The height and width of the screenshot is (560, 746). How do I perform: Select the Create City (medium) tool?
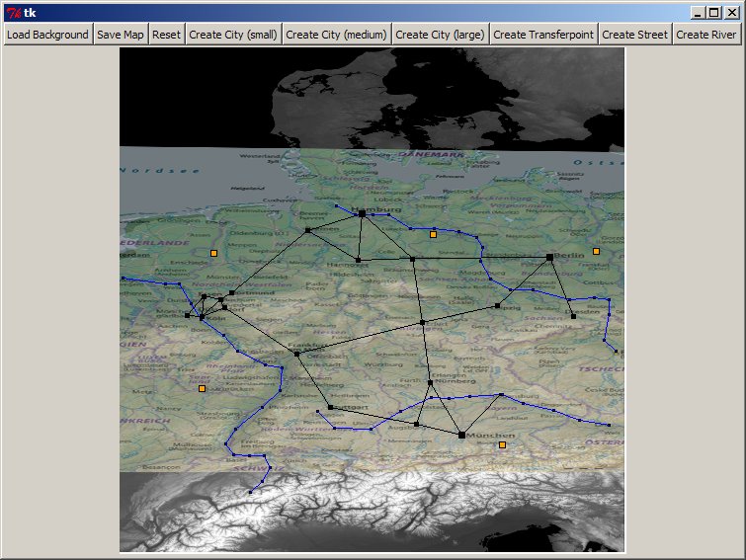point(336,34)
